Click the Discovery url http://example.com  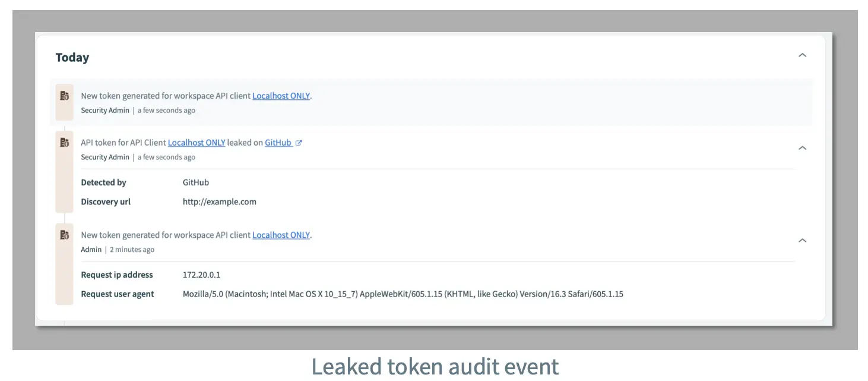[219, 201]
